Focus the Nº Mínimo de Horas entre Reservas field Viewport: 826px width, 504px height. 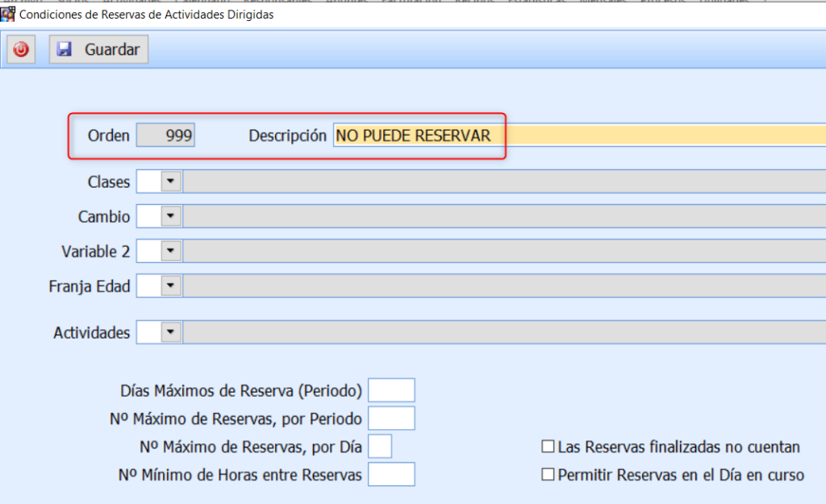391,475
